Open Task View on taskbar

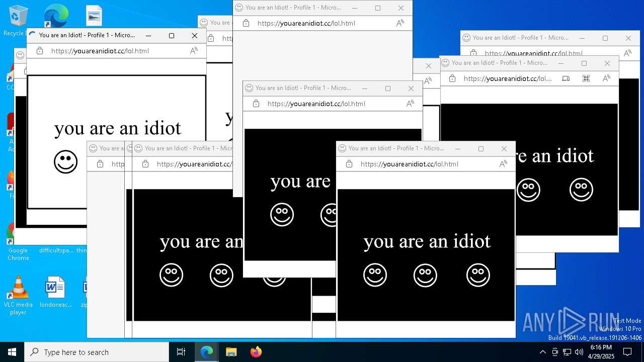[181, 352]
